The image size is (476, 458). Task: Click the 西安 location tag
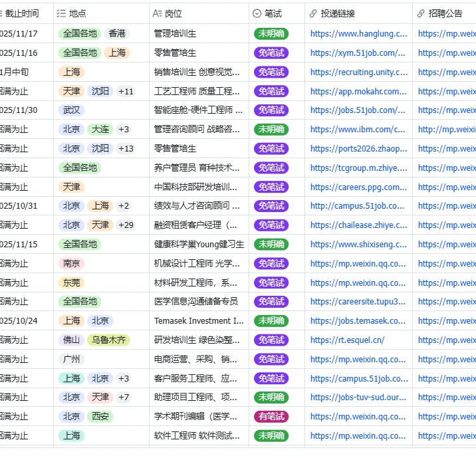coord(100,416)
